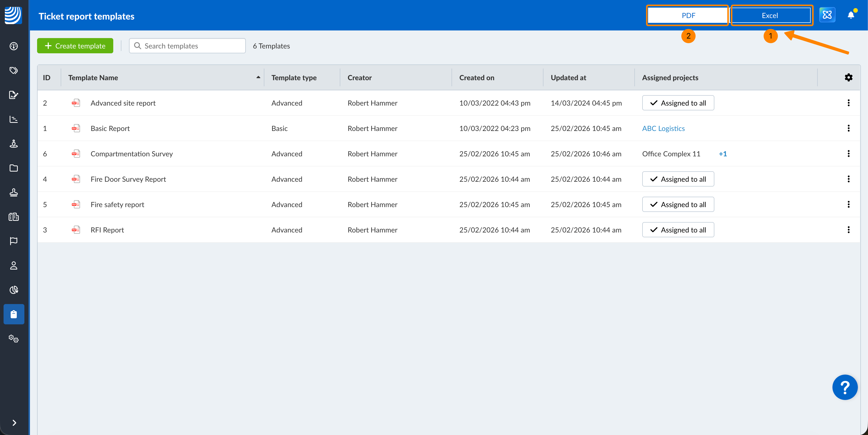The height and width of the screenshot is (435, 868).
Task: Open the ABC Logistics project link
Action: pos(663,128)
